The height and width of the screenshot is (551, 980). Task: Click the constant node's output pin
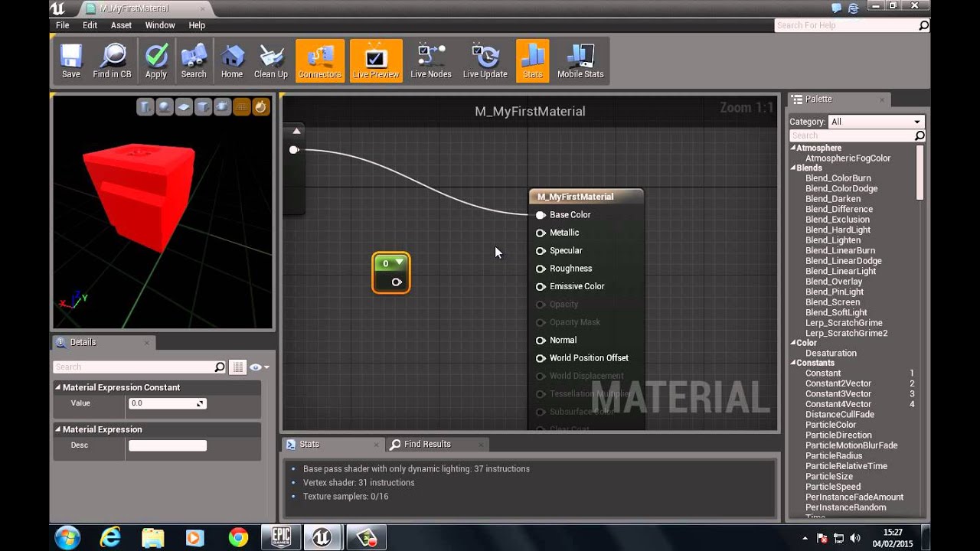coord(397,282)
